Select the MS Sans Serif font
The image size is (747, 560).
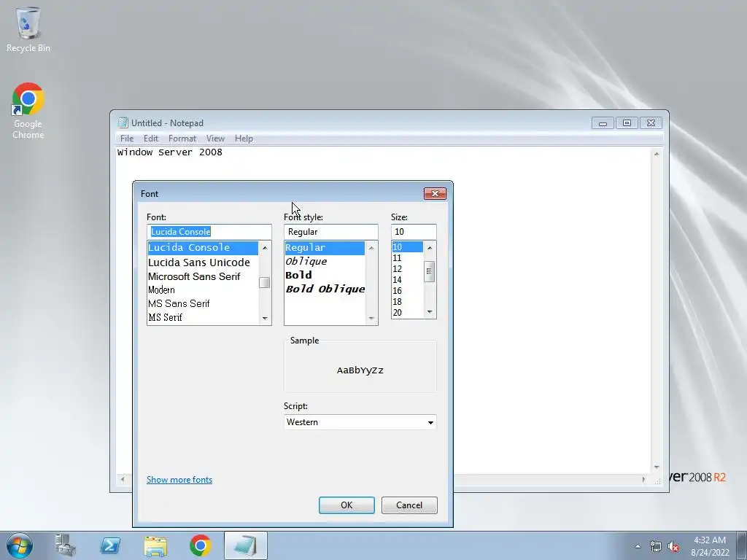coord(203,303)
